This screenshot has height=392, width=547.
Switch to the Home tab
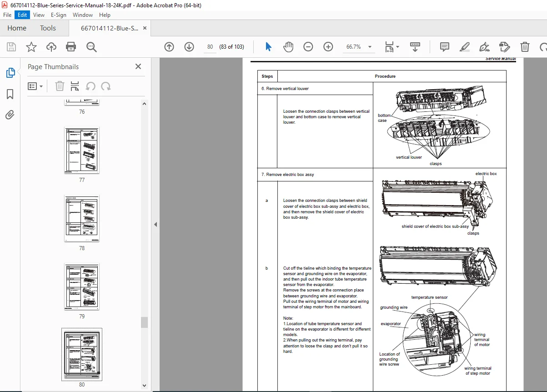[x=17, y=28]
